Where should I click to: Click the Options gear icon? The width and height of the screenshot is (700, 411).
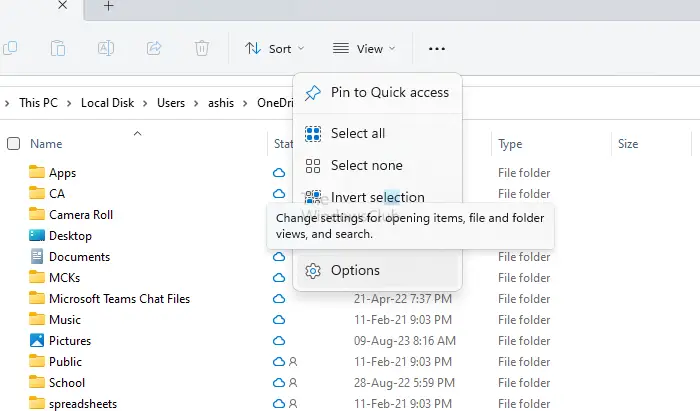(313, 270)
